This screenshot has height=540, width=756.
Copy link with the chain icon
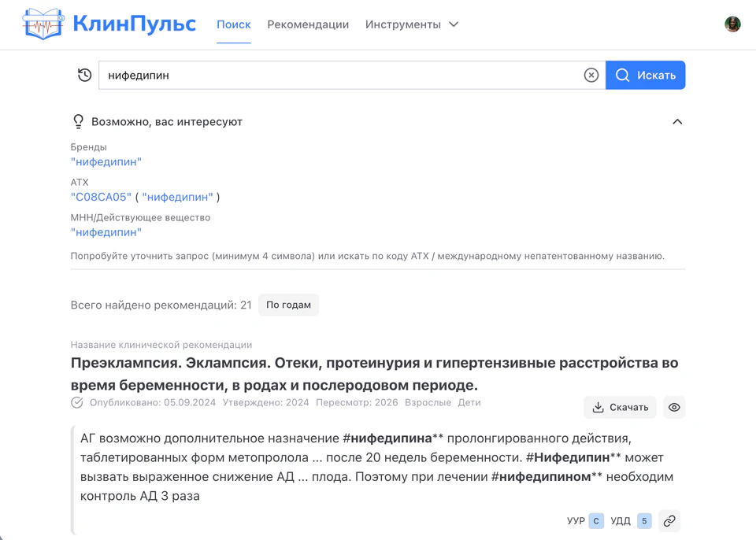point(669,521)
